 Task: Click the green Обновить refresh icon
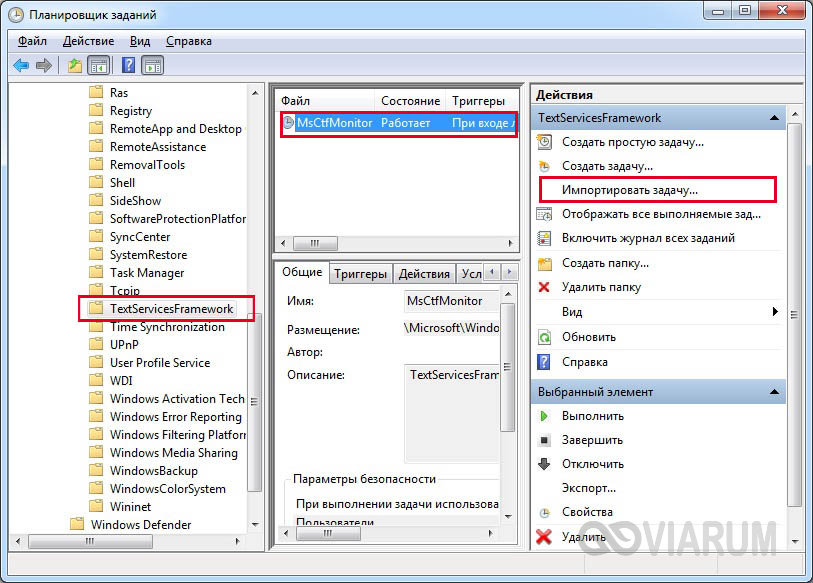pos(544,337)
